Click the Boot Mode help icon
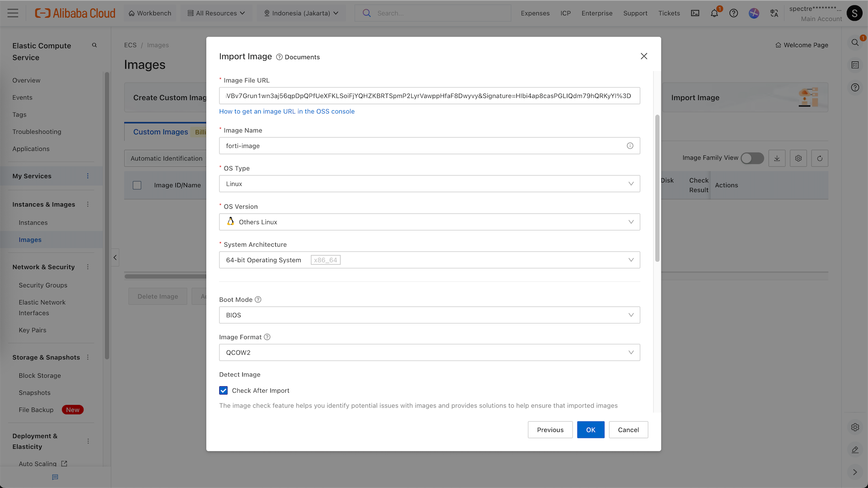The width and height of the screenshot is (868, 488). click(x=258, y=300)
